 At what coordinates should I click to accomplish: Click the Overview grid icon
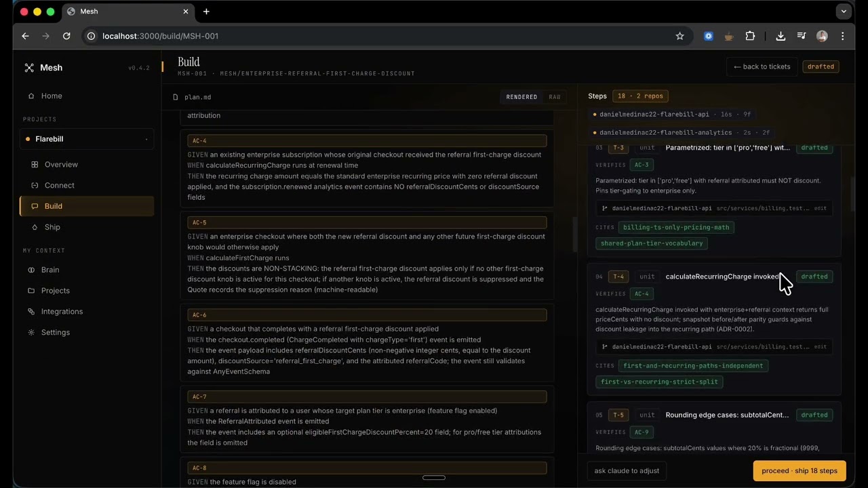coord(35,165)
